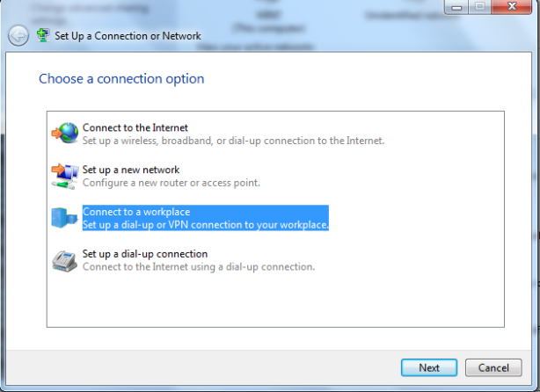Select 'Connect to the Internet' option

[135, 127]
